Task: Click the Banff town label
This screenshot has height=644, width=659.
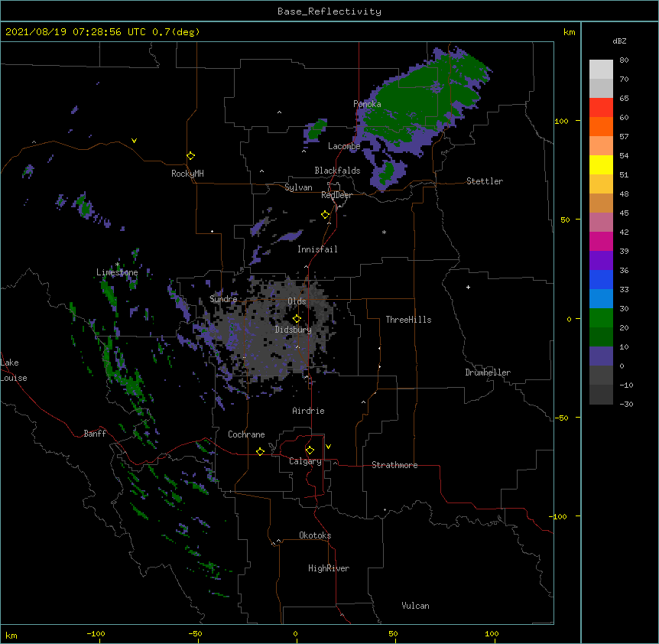Action: [x=95, y=434]
